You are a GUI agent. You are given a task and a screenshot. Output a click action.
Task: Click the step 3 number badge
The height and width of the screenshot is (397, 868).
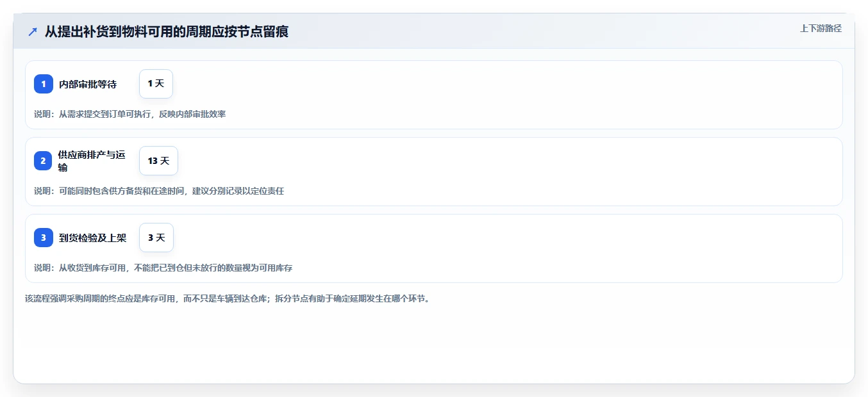[x=44, y=238]
